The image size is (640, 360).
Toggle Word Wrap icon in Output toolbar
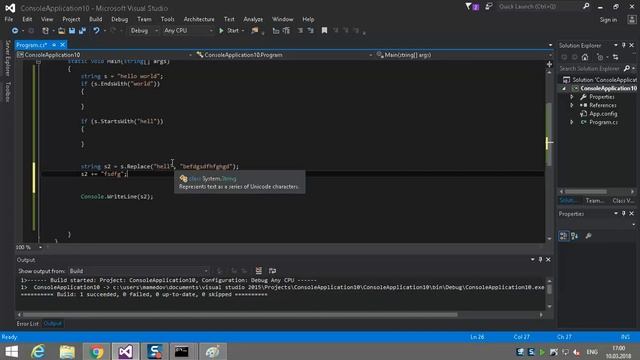click(x=272, y=271)
